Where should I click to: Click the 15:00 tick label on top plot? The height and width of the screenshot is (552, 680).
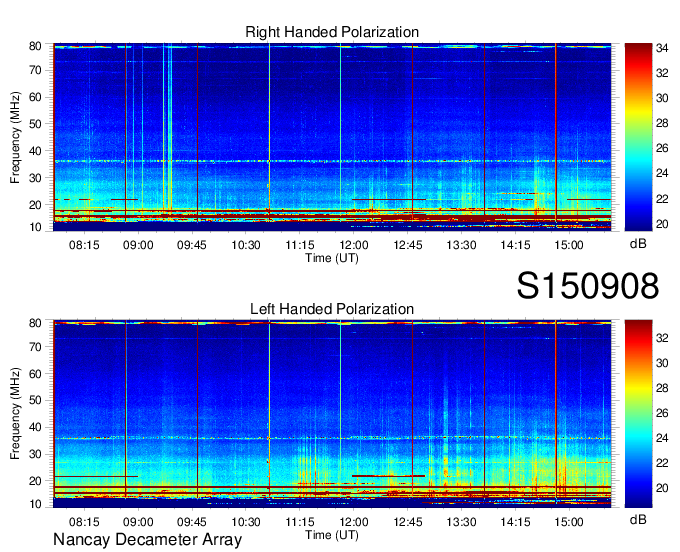point(569,245)
